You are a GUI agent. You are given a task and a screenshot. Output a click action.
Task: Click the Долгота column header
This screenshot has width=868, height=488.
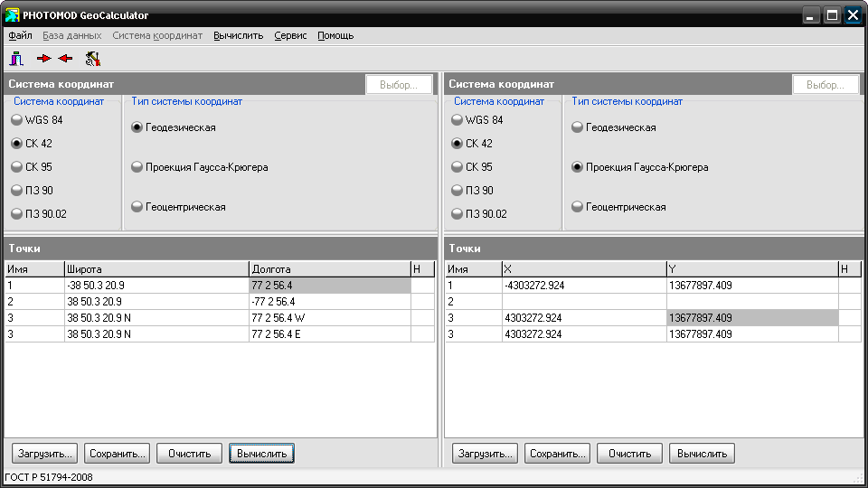point(330,269)
